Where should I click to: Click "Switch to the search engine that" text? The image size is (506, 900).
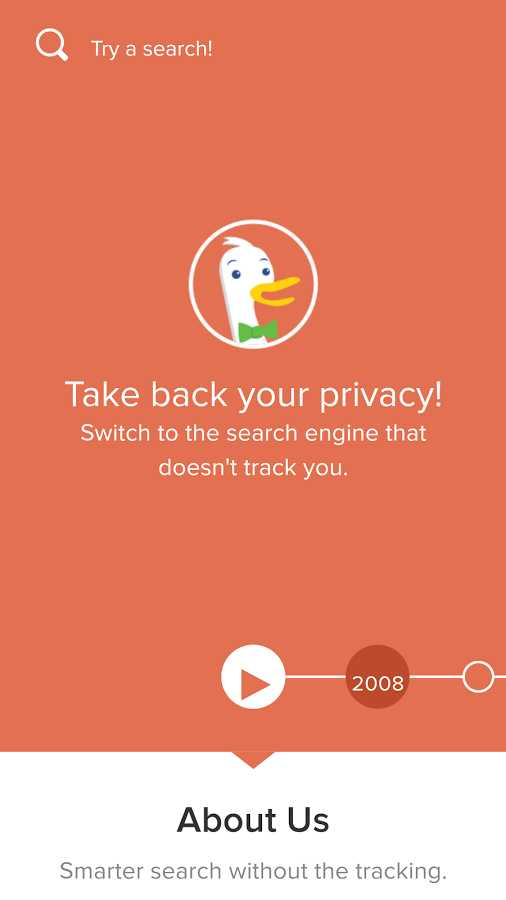pos(253,432)
